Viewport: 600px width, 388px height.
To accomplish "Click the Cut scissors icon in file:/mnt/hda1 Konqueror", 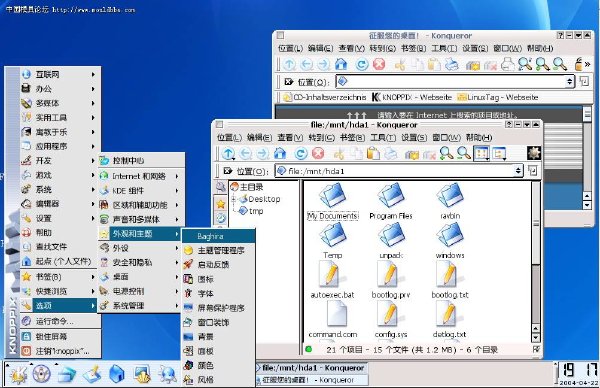I will 338,154.
